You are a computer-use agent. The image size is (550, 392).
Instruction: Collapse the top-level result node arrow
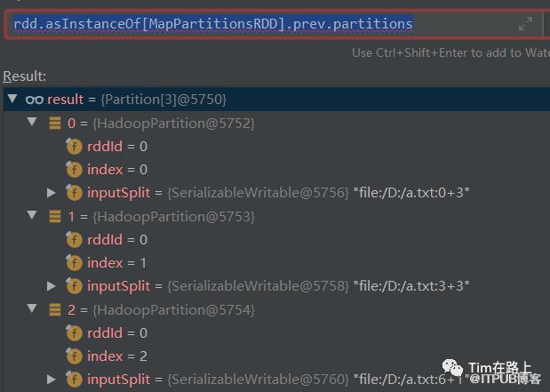(x=12, y=100)
